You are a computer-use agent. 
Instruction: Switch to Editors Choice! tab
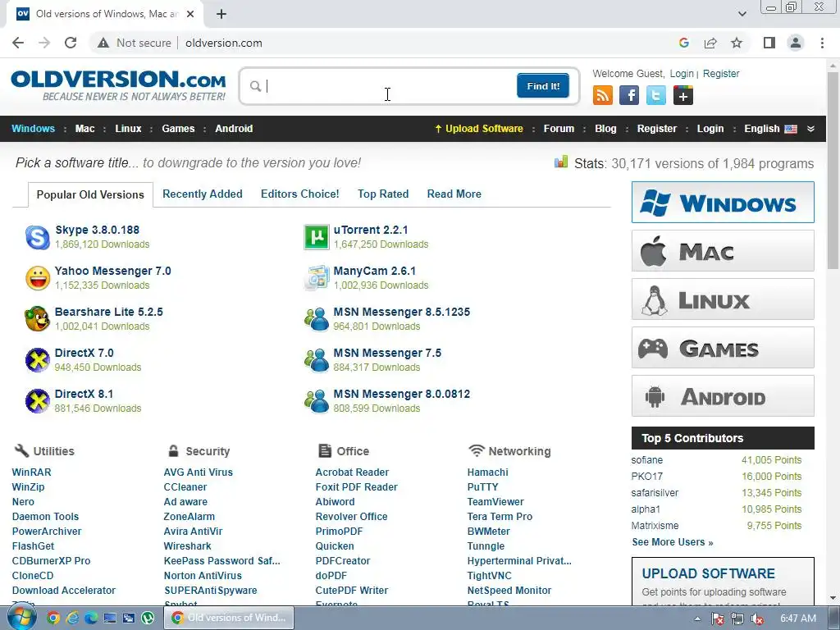coord(300,194)
